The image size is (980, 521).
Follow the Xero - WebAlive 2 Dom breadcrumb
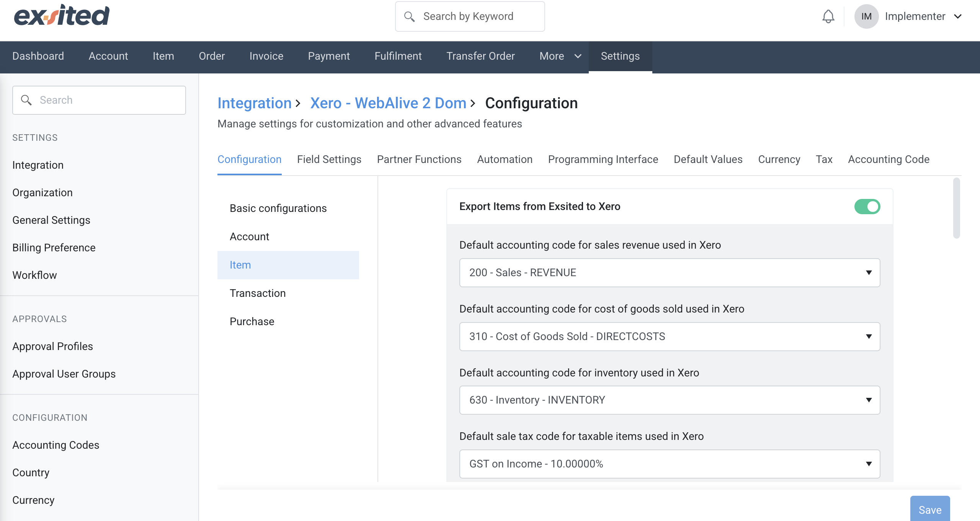tap(388, 103)
